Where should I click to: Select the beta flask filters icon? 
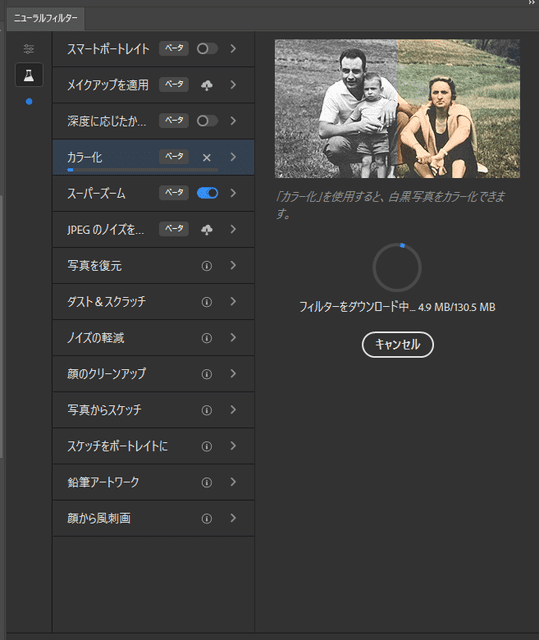29,75
